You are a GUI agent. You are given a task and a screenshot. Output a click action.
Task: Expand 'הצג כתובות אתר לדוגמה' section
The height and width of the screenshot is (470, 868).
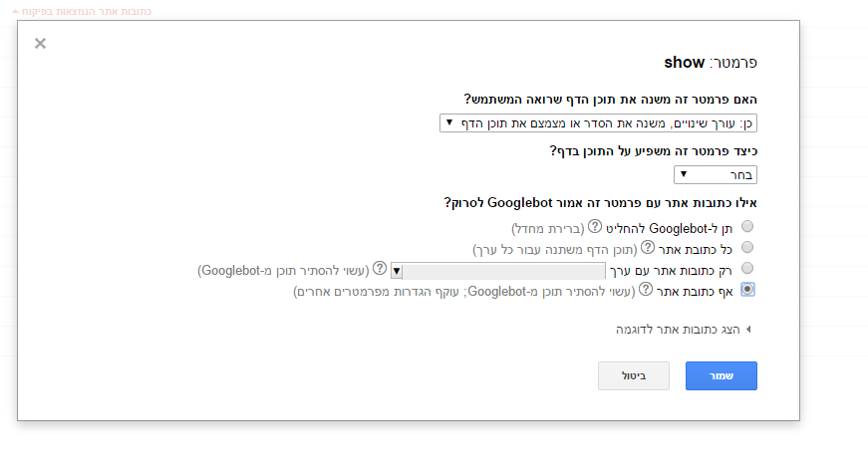click(684, 330)
